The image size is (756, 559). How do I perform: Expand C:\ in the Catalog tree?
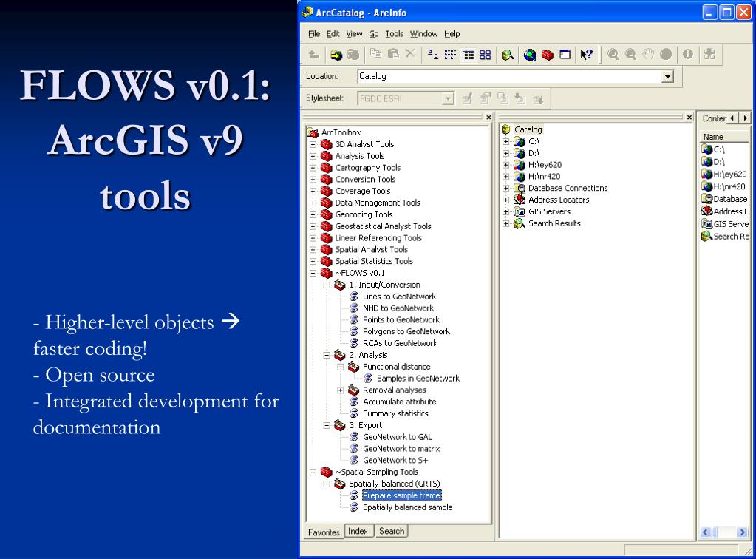tap(505, 141)
